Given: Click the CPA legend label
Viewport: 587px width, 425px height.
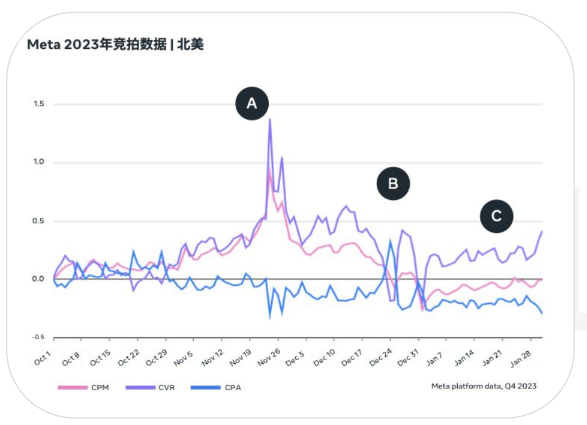Looking at the screenshot, I should [x=232, y=388].
